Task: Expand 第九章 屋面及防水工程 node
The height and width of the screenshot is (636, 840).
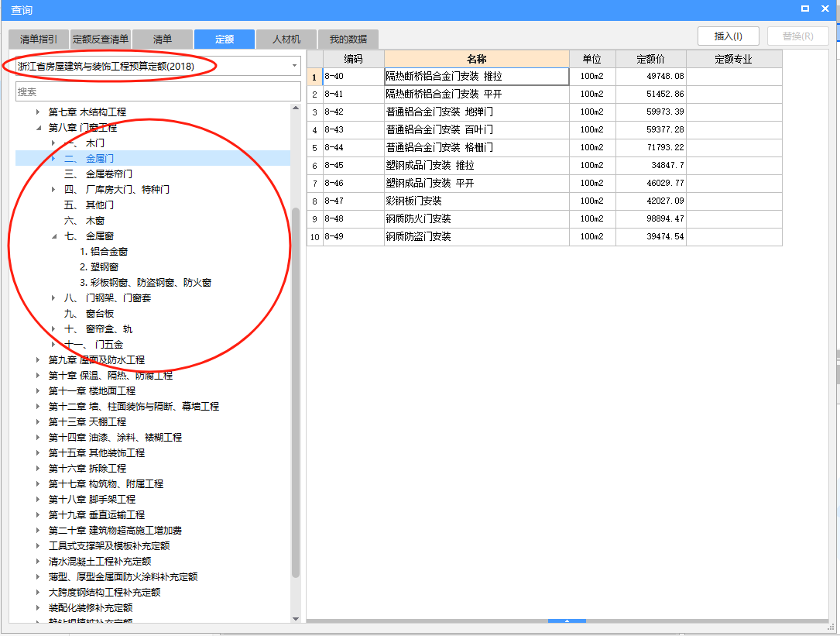Action: pyautogui.click(x=37, y=359)
